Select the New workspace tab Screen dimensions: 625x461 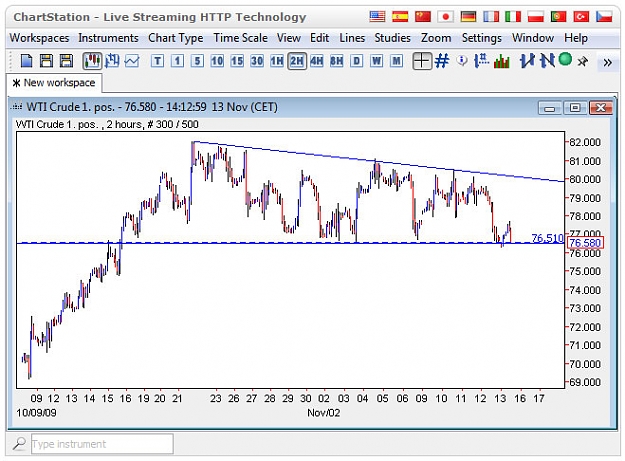tap(54, 83)
